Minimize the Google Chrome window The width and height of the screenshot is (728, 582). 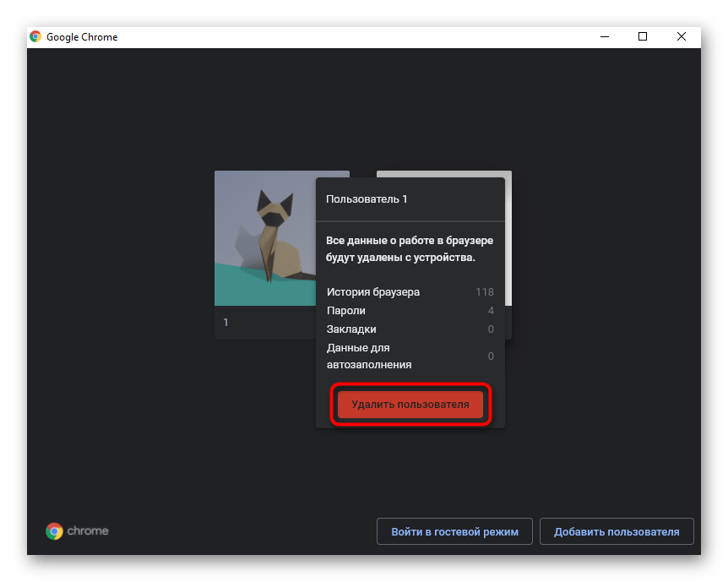coord(605,36)
